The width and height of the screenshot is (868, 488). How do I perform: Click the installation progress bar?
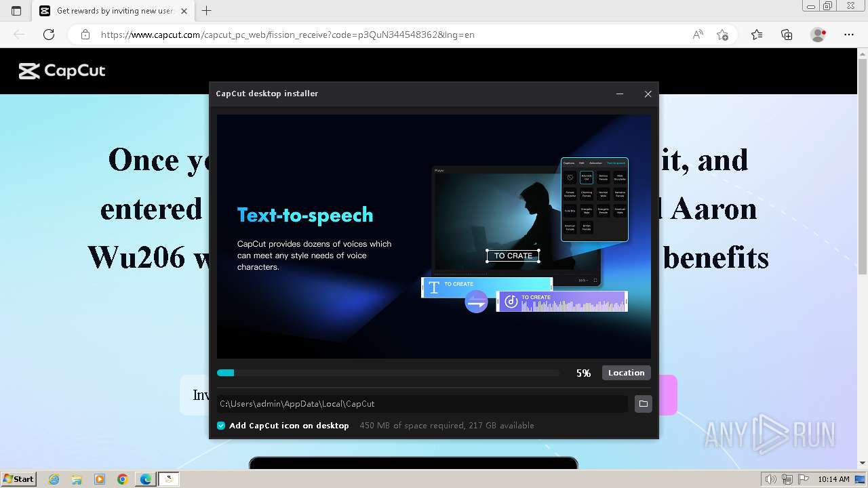coord(388,373)
